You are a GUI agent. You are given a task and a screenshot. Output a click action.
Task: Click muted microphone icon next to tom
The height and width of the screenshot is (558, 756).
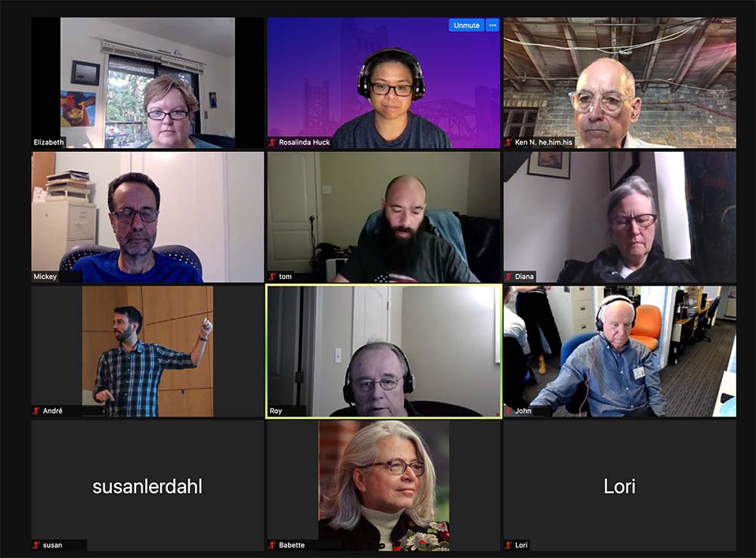[x=272, y=276]
